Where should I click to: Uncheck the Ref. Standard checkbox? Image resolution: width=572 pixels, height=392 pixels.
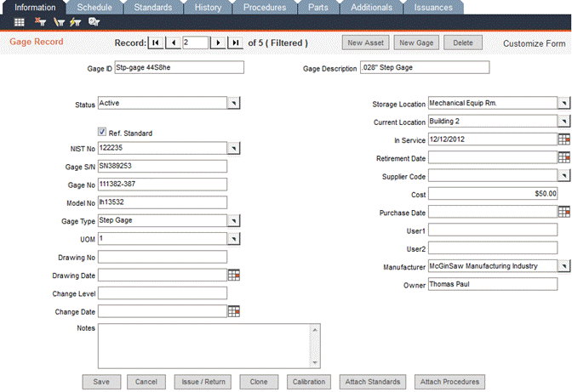102,133
